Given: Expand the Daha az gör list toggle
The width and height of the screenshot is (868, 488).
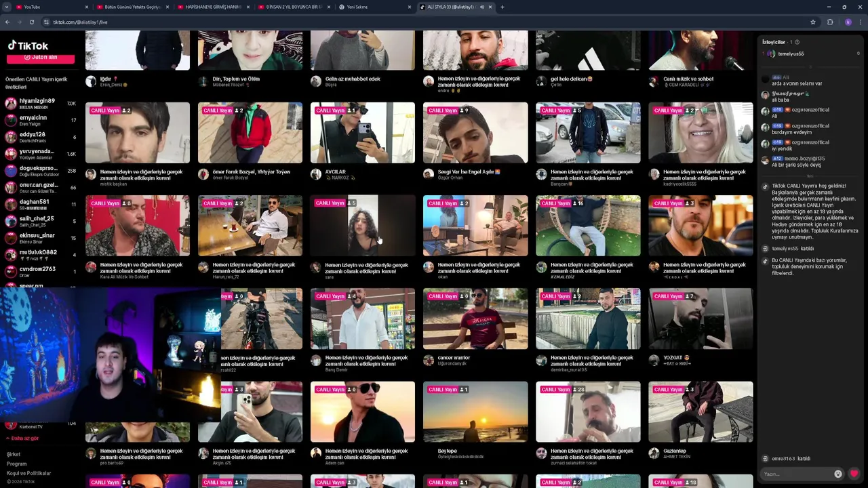Looking at the screenshot, I should [22, 439].
